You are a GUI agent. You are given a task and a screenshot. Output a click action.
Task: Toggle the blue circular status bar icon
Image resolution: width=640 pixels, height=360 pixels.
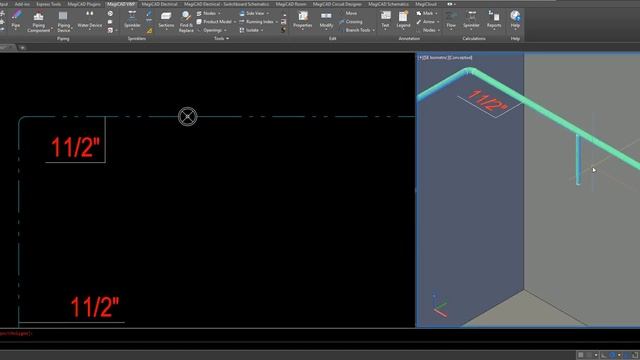(x=612, y=355)
